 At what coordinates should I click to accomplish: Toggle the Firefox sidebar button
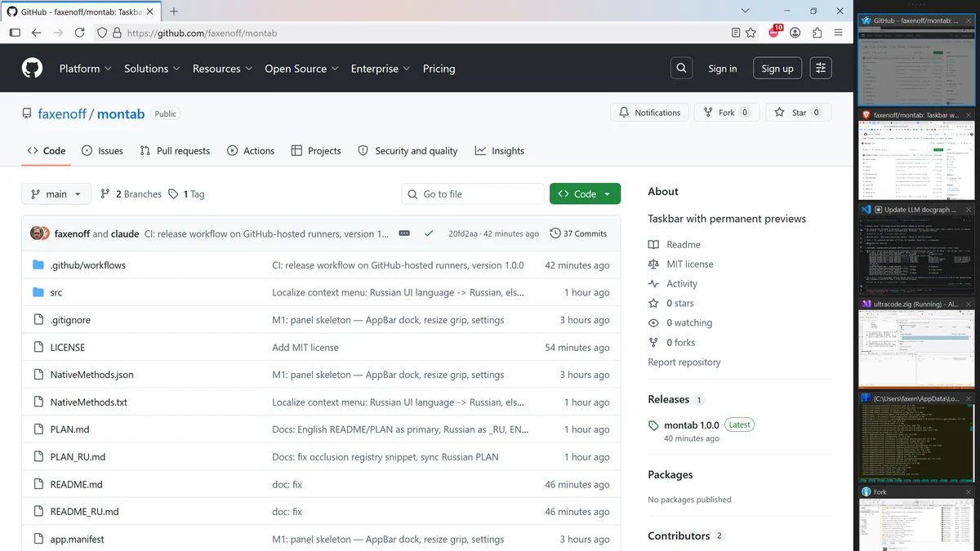click(15, 33)
